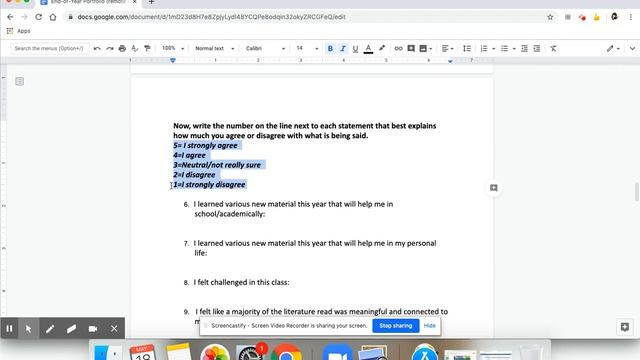
Task: Open the zoom level dropdown
Action: click(x=173, y=48)
